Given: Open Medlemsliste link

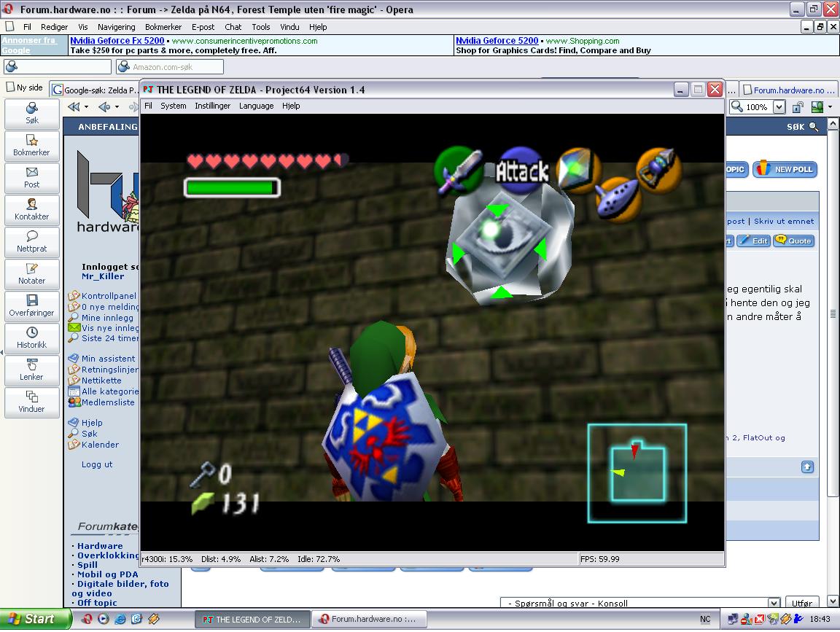Looking at the screenshot, I should (108, 402).
